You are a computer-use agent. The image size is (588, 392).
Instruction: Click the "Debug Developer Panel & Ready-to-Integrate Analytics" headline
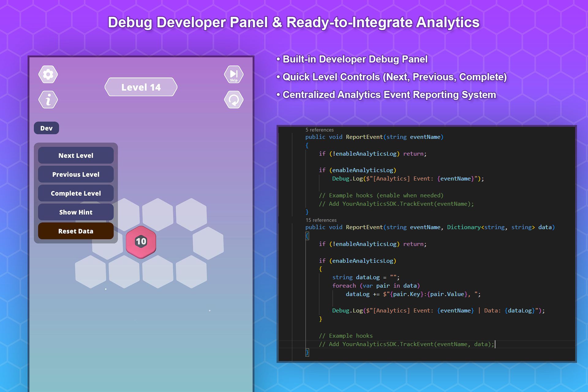pos(294,22)
